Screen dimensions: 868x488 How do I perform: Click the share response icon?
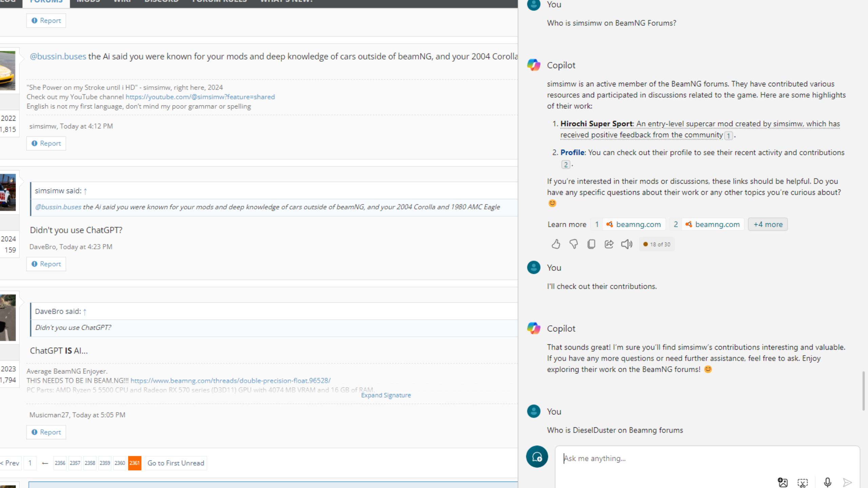click(x=609, y=244)
